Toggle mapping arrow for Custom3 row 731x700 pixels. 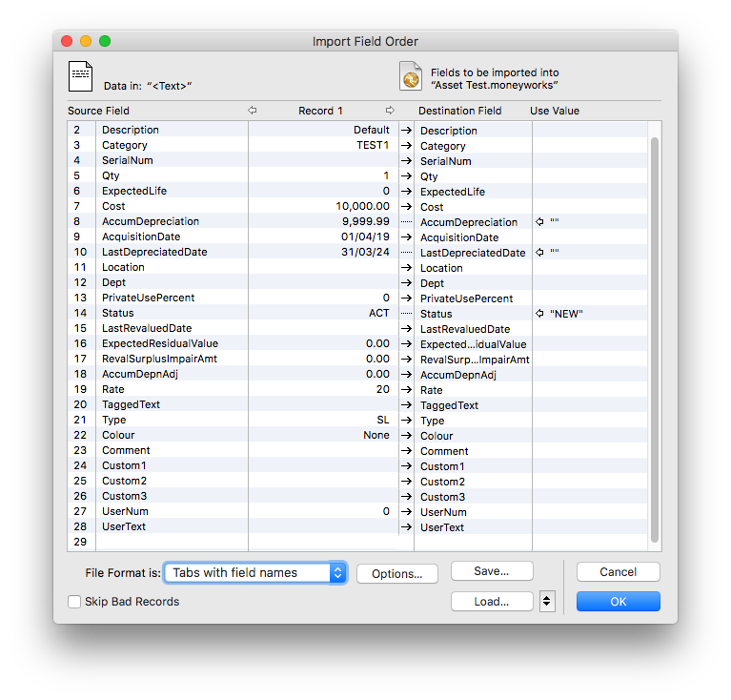pyautogui.click(x=407, y=496)
